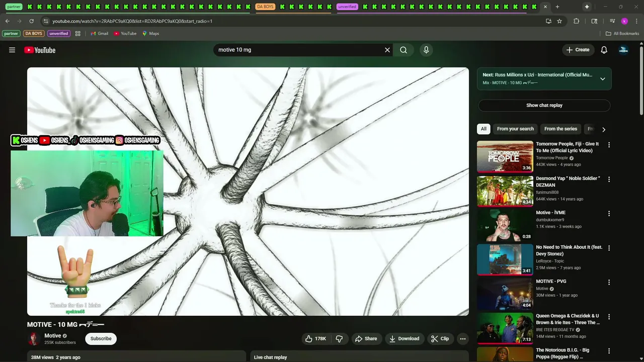This screenshot has height=362, width=644.
Task: View site information icon in address bar
Action: (45, 21)
